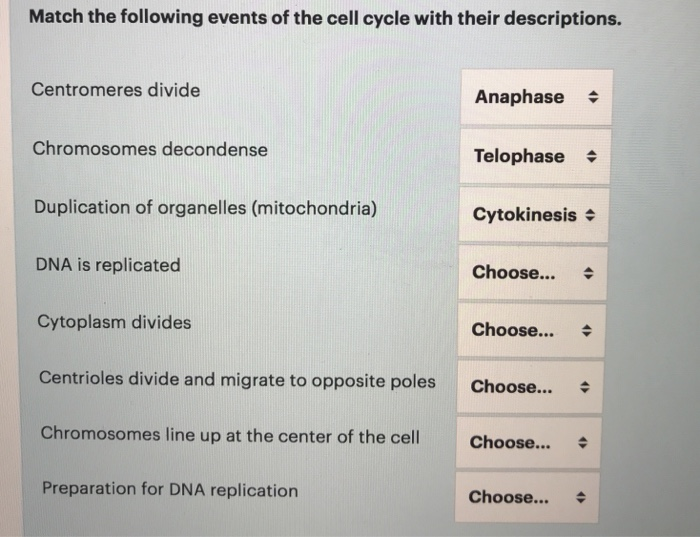Click up-down arrows beside Anaphase
Screen dimensions: 700x537
coord(593,97)
